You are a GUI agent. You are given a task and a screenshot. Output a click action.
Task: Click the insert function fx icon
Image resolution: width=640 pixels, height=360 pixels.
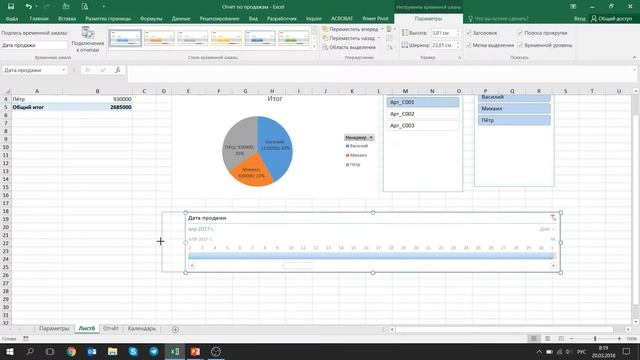[x=118, y=70]
